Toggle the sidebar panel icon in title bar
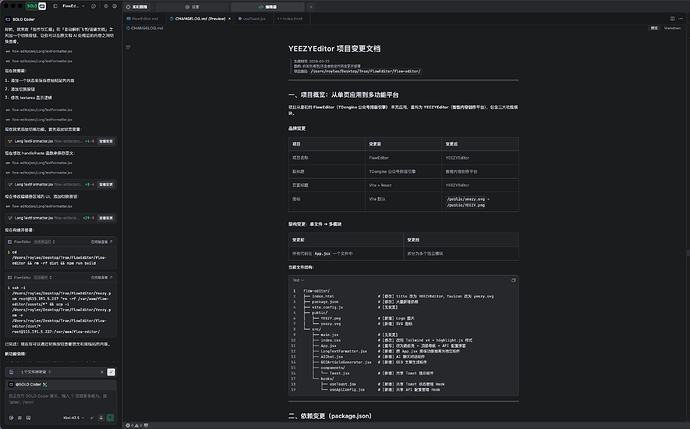This screenshot has width=690, height=429. pos(55,6)
